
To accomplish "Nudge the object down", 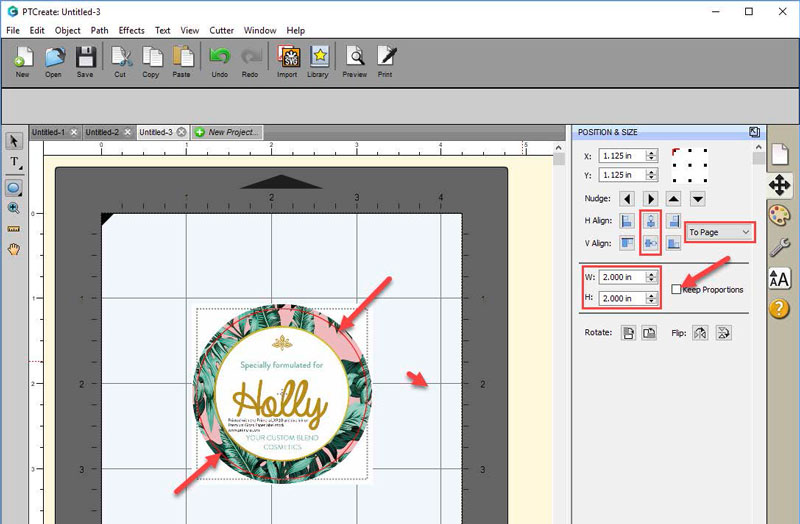I will (x=697, y=198).
